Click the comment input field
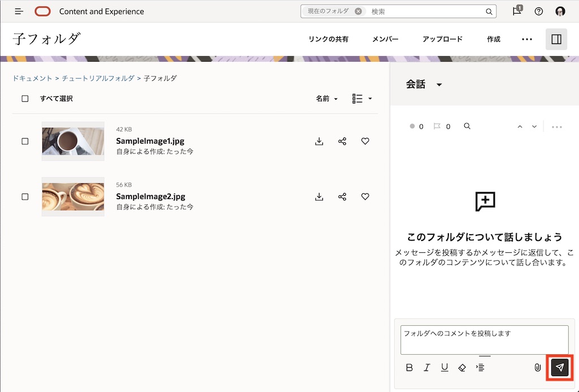The image size is (579, 392). [483, 338]
